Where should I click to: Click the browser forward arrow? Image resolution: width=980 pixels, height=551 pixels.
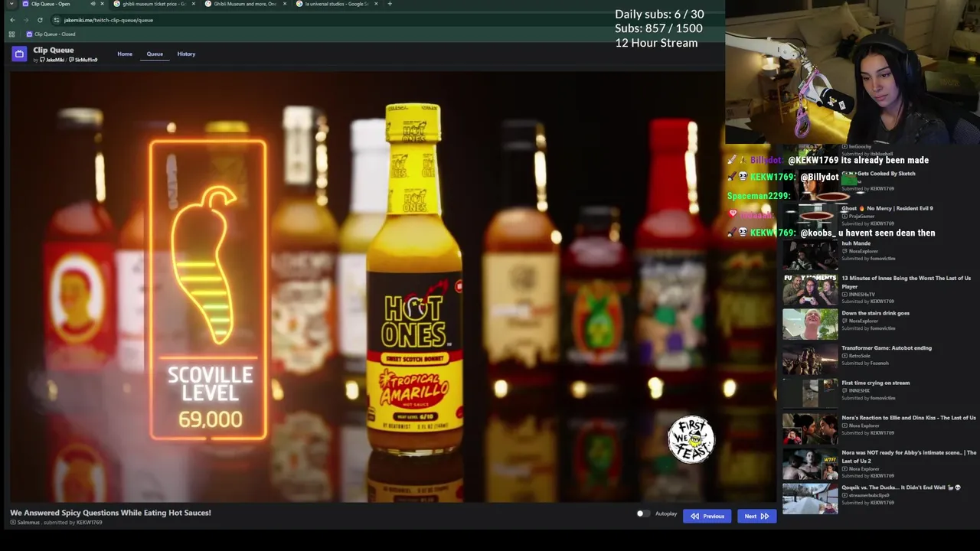(26, 20)
